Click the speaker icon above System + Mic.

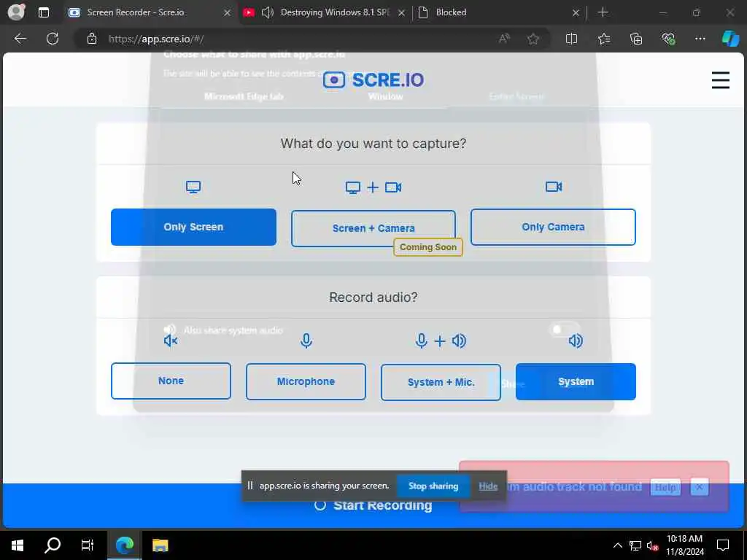coord(460,341)
